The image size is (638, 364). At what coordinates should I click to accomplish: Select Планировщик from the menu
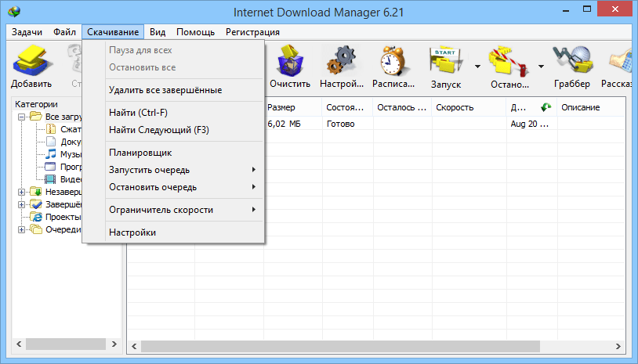pos(140,153)
